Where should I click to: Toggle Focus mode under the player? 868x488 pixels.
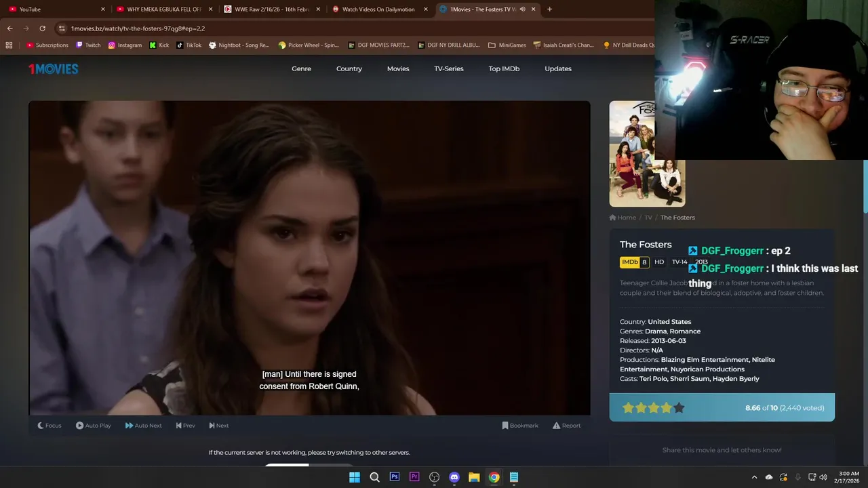tap(49, 426)
